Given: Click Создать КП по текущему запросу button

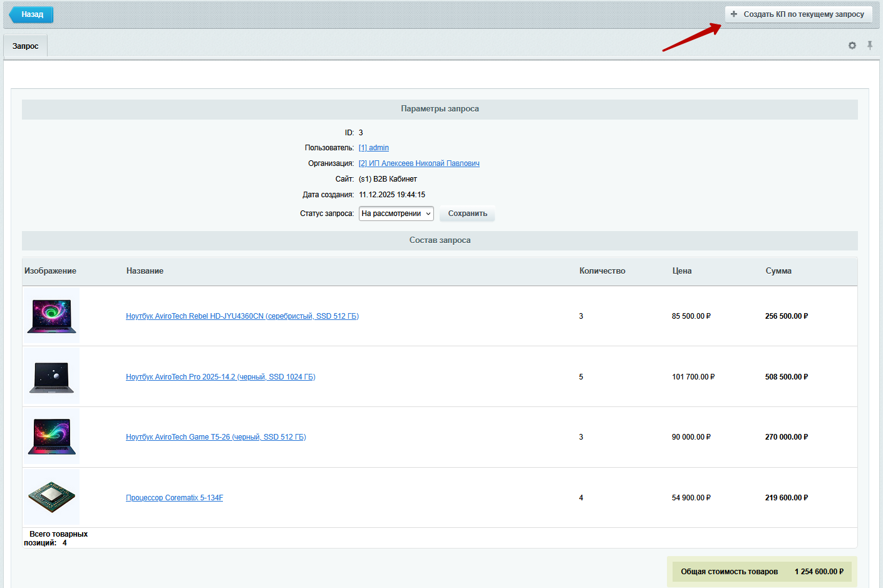Looking at the screenshot, I should [798, 14].
